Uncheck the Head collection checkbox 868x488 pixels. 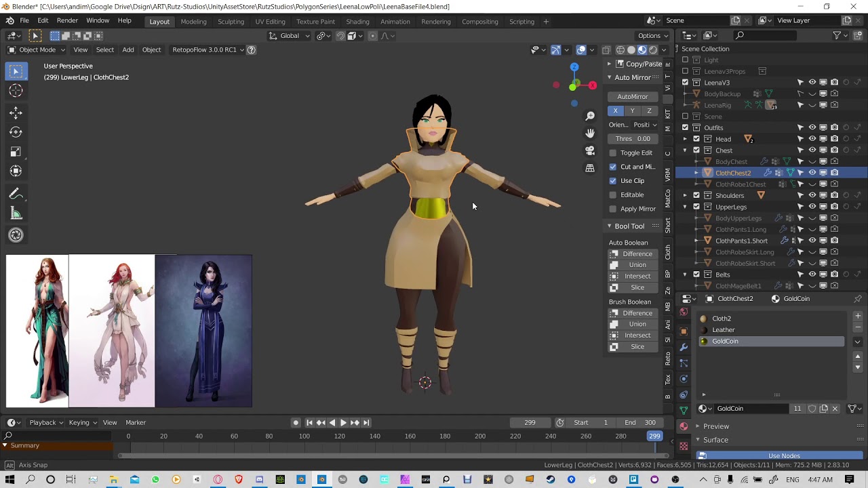tap(696, 139)
